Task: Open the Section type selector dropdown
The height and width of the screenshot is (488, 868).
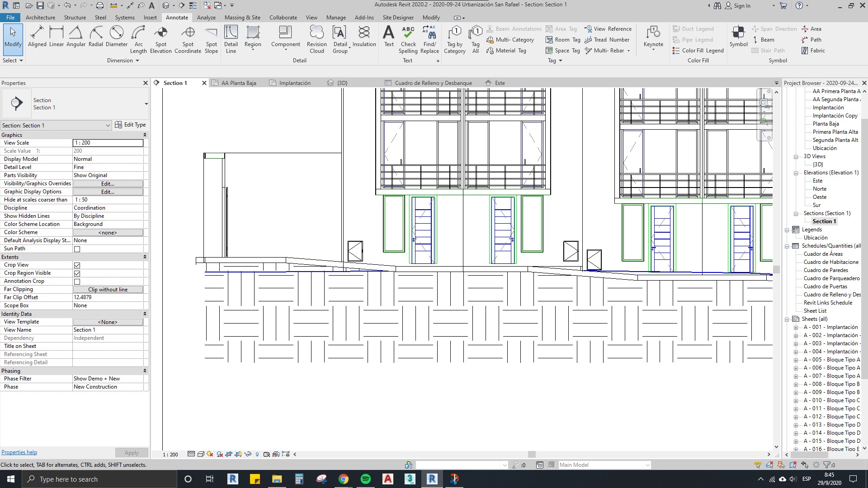Action: coord(108,125)
